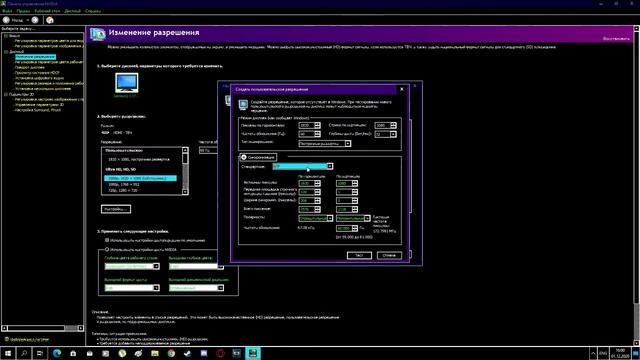The width and height of the screenshot is (640, 360).
Task: Click the Отмена button in the dialog
Action: tap(389, 255)
